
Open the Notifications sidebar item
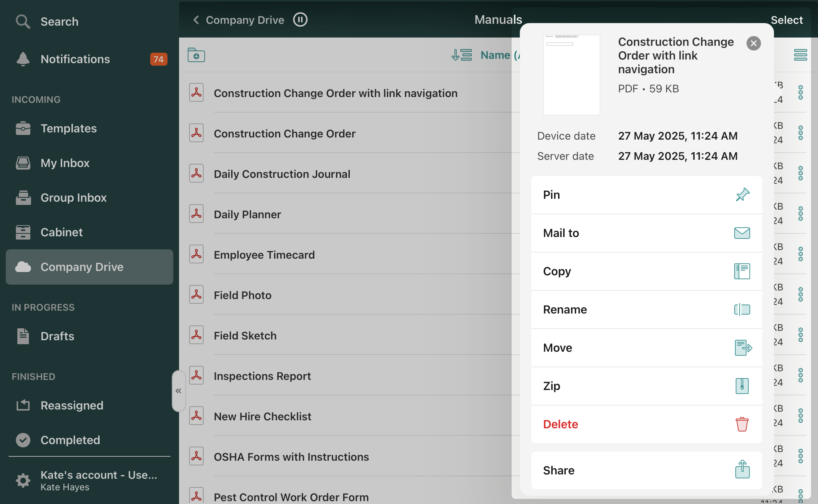tap(75, 59)
